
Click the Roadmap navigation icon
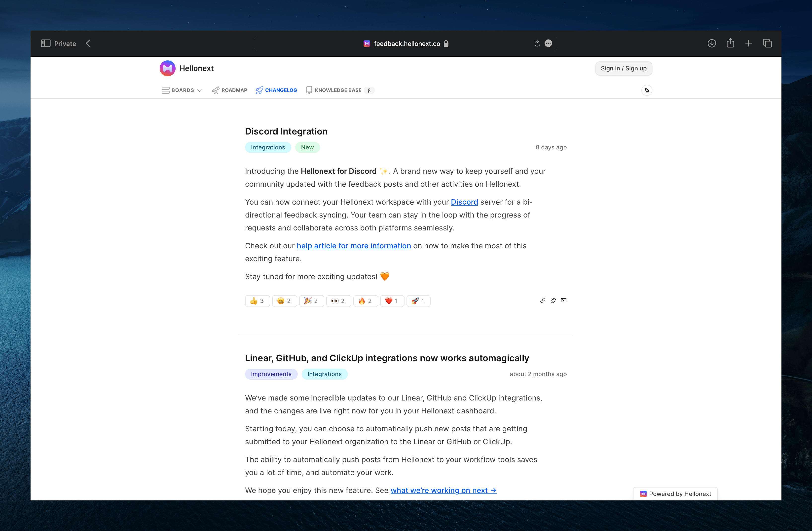pos(216,90)
